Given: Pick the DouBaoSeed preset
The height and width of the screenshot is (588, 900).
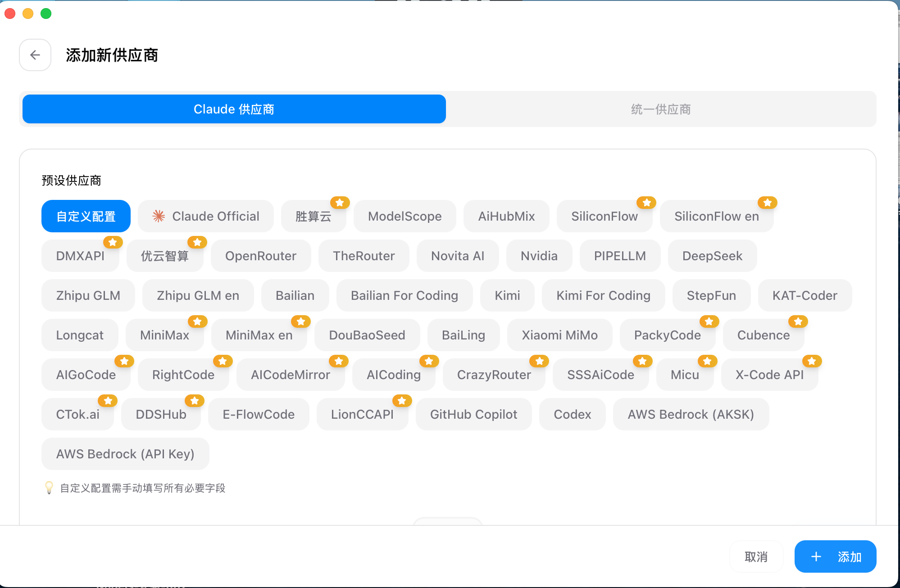Looking at the screenshot, I should [367, 335].
